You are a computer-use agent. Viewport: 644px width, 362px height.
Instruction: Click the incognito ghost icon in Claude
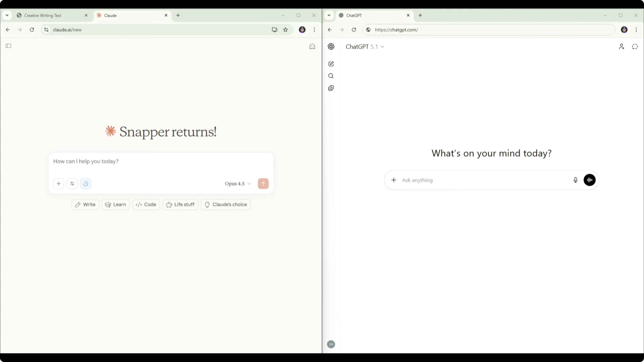pos(312,47)
